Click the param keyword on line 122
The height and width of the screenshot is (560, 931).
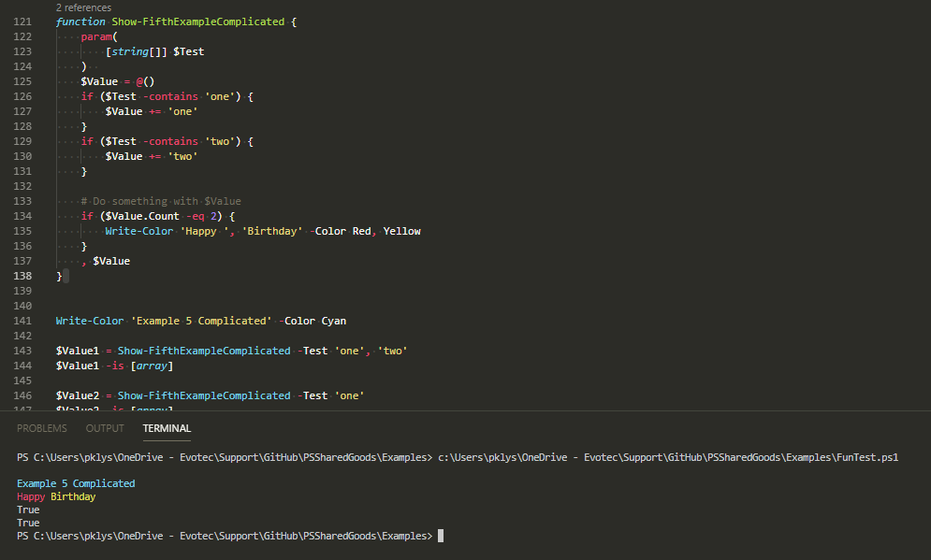pyautogui.click(x=97, y=36)
